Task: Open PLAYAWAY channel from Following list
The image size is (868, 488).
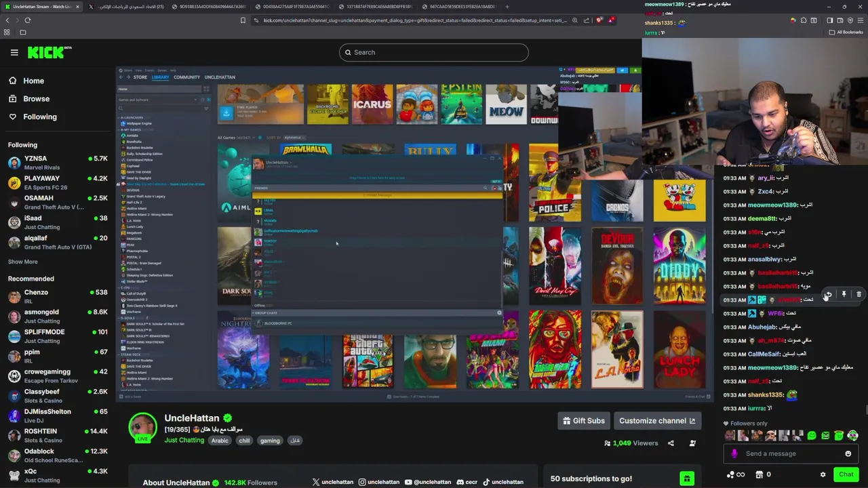Action: coord(58,182)
